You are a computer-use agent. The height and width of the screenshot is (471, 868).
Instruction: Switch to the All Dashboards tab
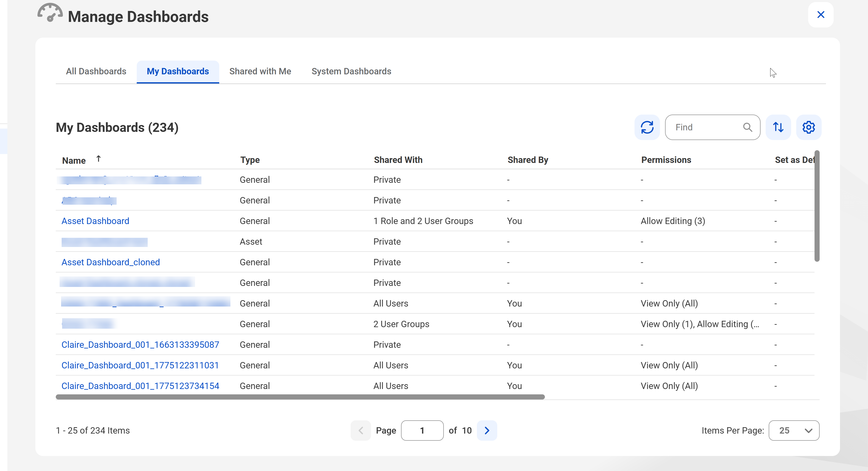point(96,72)
